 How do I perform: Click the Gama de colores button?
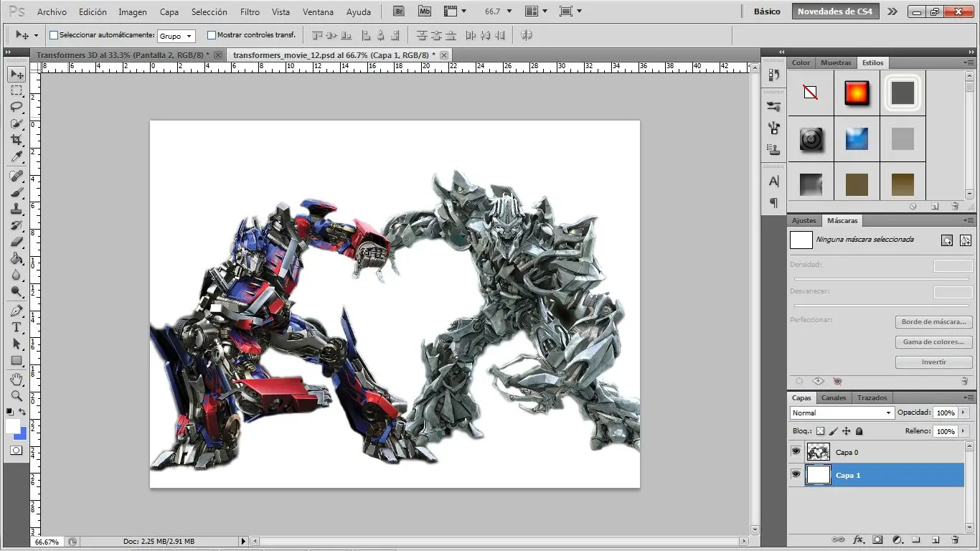coord(933,342)
